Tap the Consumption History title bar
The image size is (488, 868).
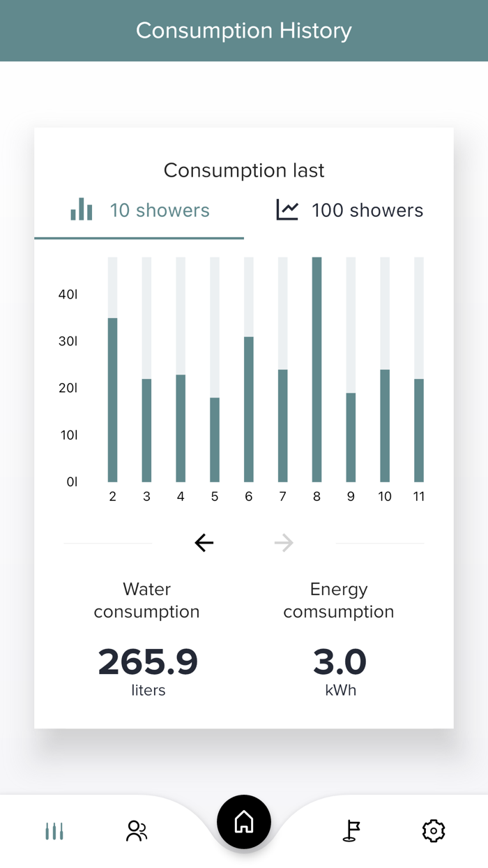click(243, 30)
